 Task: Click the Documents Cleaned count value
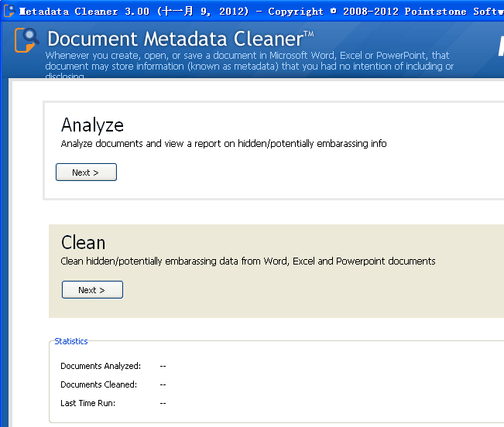pyautogui.click(x=163, y=384)
